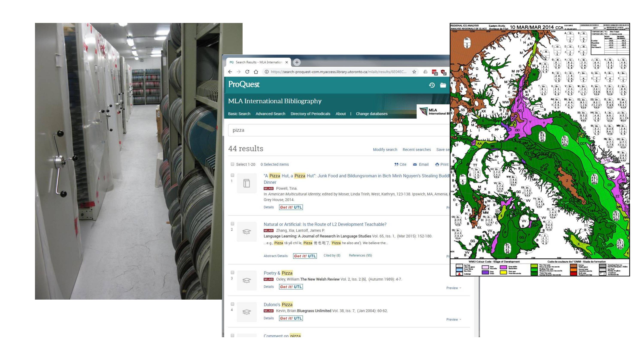
Task: Click Change databases
Action: point(372,114)
